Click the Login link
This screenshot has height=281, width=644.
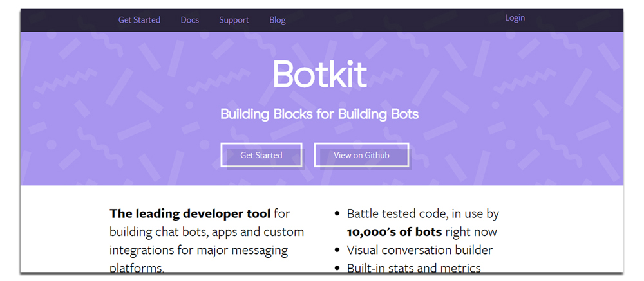[515, 17]
